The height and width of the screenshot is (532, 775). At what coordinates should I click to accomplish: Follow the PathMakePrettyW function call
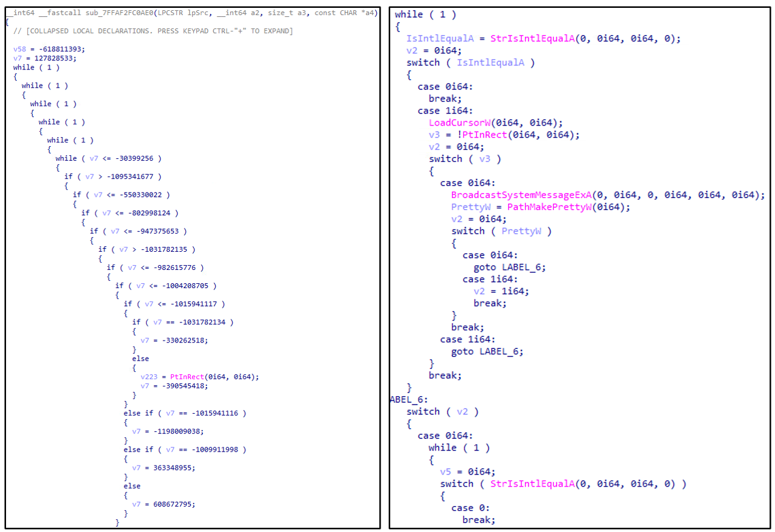545,207
